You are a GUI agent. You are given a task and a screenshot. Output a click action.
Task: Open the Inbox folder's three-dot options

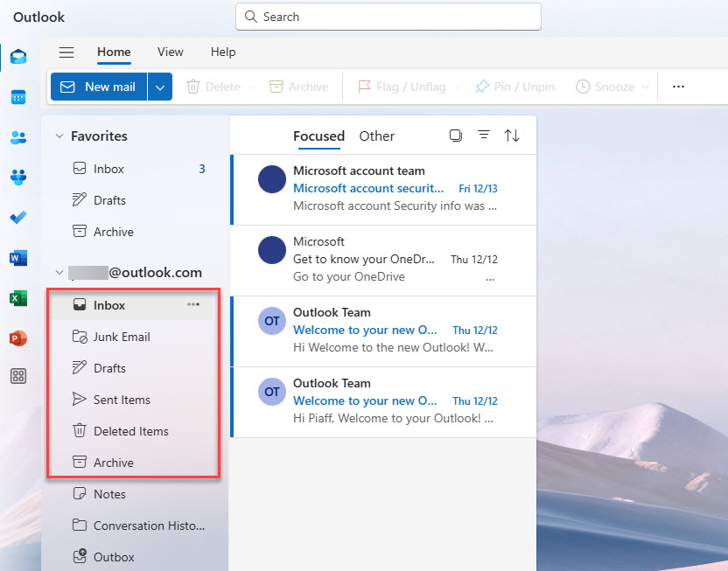pos(193,305)
